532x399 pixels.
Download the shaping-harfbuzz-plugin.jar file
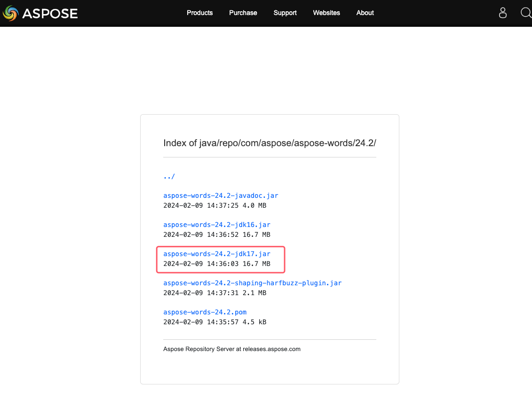[x=253, y=283]
